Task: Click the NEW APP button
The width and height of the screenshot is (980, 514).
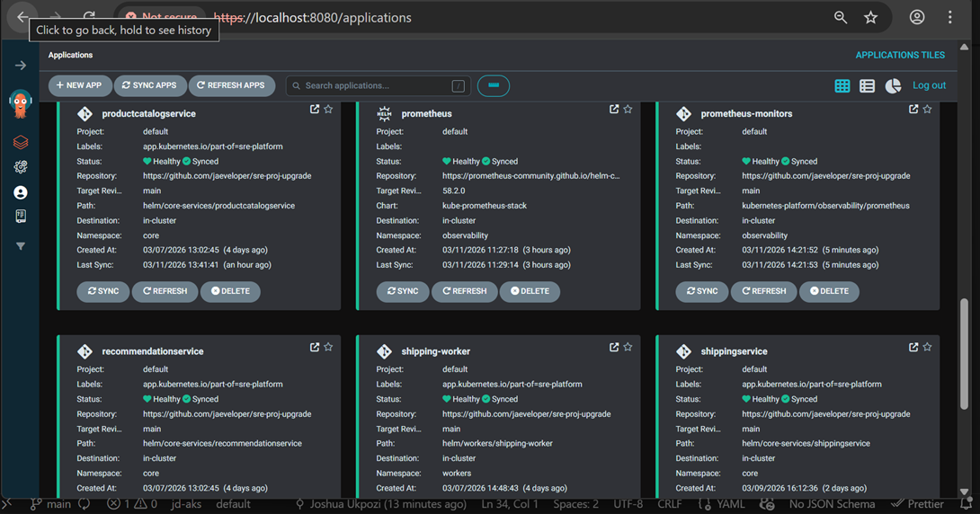Action: pyautogui.click(x=79, y=85)
